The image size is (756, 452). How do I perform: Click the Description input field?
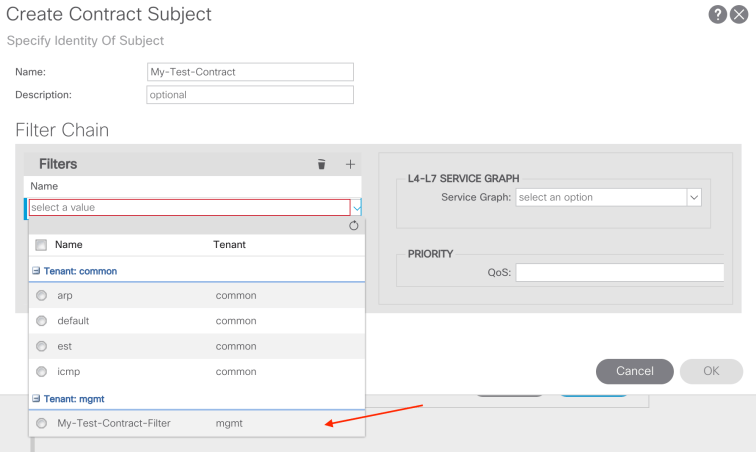pyautogui.click(x=250, y=95)
